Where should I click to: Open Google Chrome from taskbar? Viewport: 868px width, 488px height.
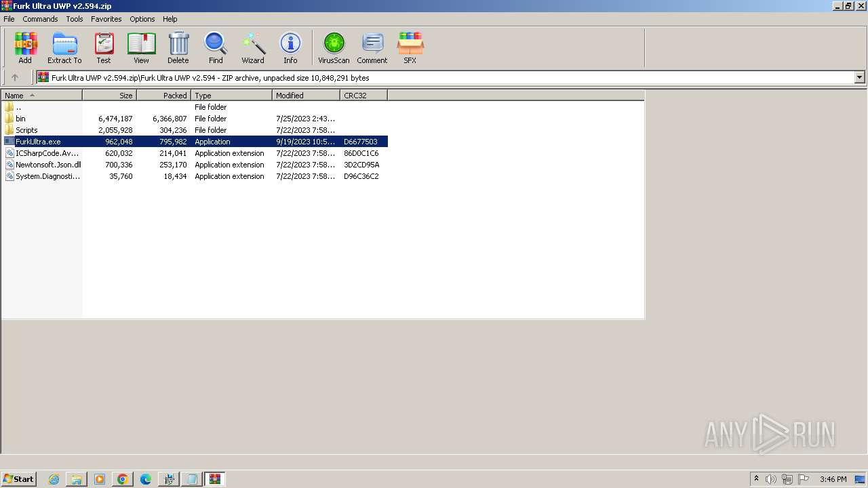tap(123, 479)
